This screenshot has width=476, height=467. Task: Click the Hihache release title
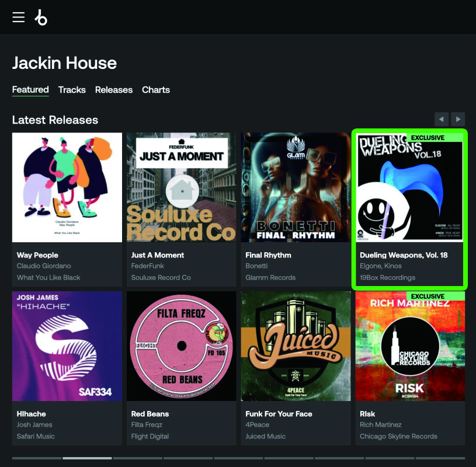click(x=32, y=414)
